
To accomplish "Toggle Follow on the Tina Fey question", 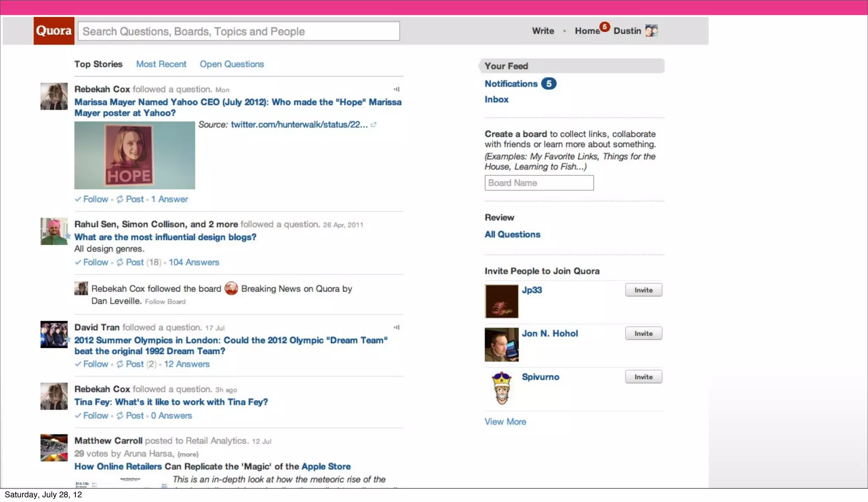I will tap(95, 416).
